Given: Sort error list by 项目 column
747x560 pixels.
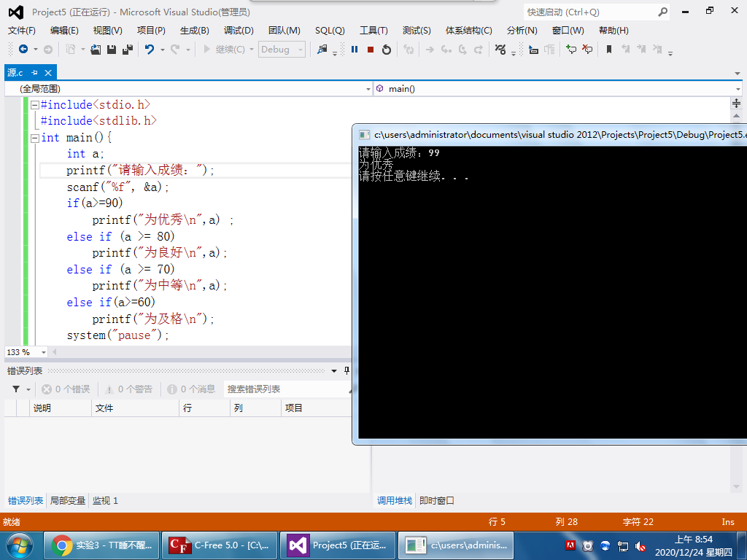Looking at the screenshot, I should (317, 408).
